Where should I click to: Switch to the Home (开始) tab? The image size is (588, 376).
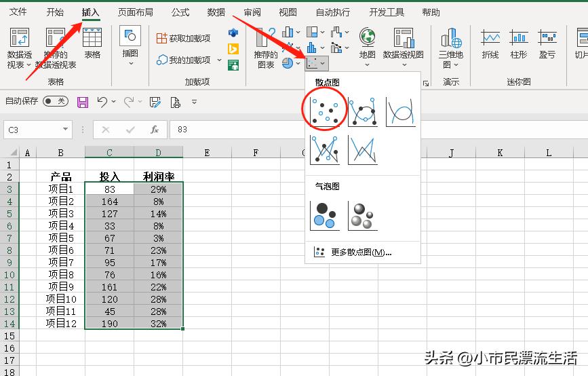(x=55, y=12)
